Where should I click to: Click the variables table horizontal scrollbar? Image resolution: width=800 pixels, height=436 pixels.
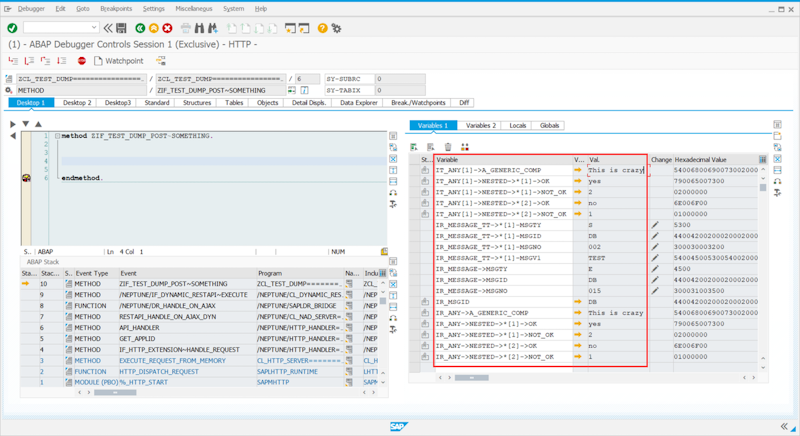click(471, 378)
